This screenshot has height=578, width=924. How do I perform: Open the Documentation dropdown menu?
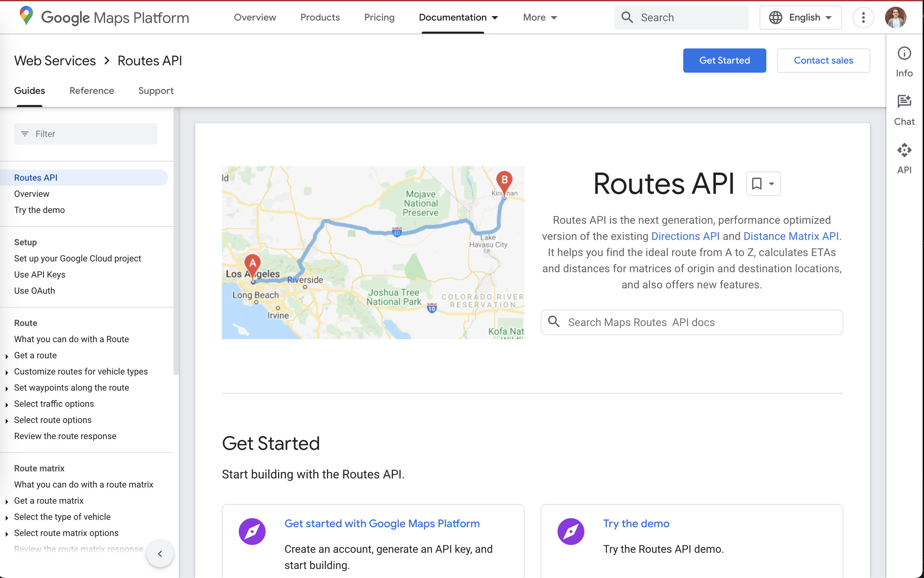tap(458, 17)
